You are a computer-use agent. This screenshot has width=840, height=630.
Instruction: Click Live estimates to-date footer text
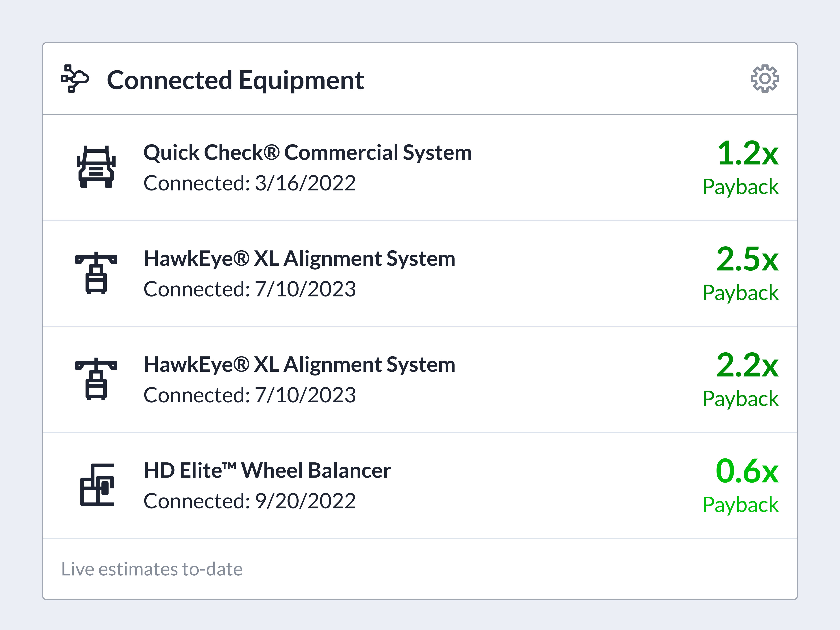[152, 569]
